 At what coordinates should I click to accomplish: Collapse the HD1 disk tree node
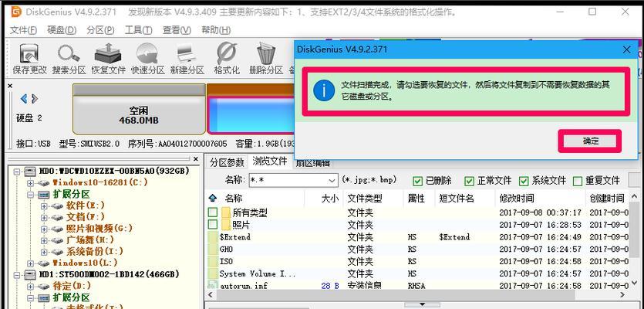[x=17, y=274]
